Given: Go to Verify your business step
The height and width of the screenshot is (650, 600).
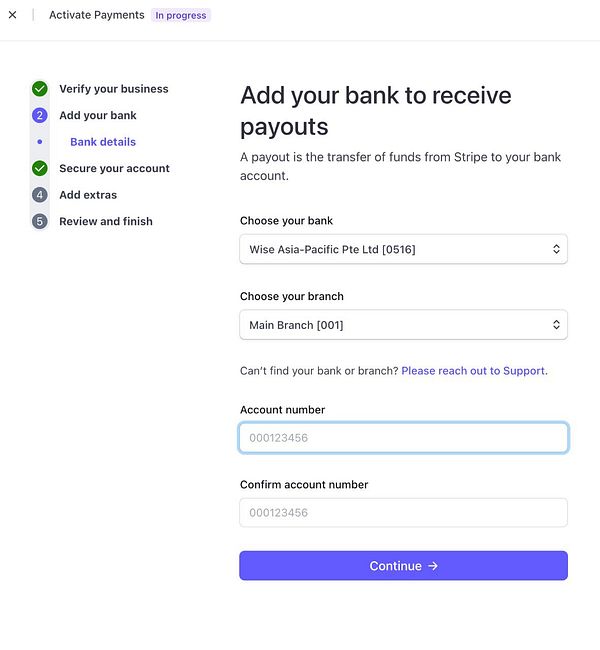Looking at the screenshot, I should point(114,89).
